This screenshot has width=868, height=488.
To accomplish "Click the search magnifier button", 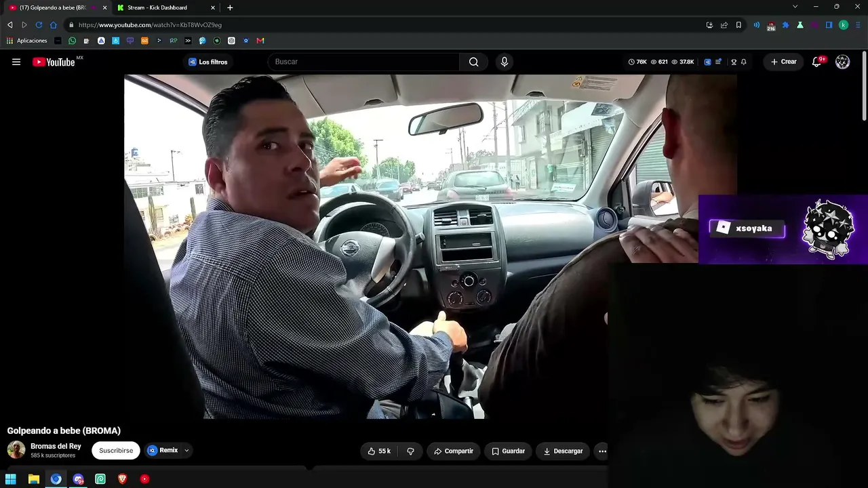I will (473, 62).
